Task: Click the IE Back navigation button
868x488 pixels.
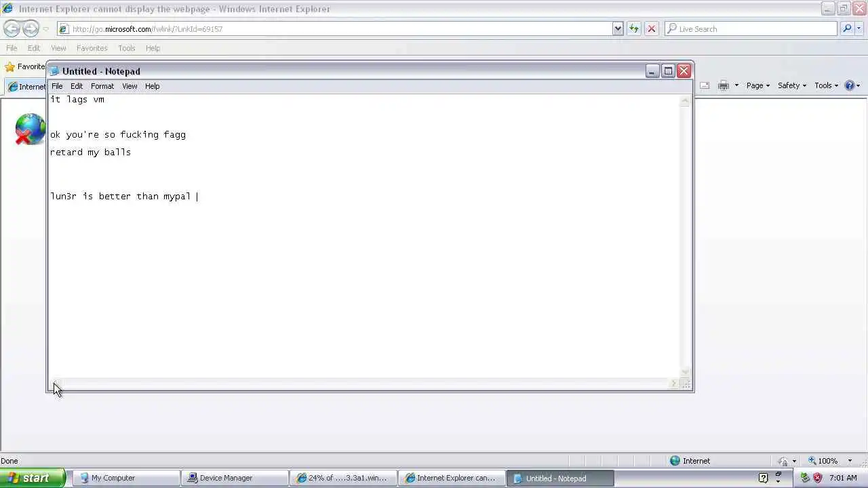Action: (x=12, y=28)
